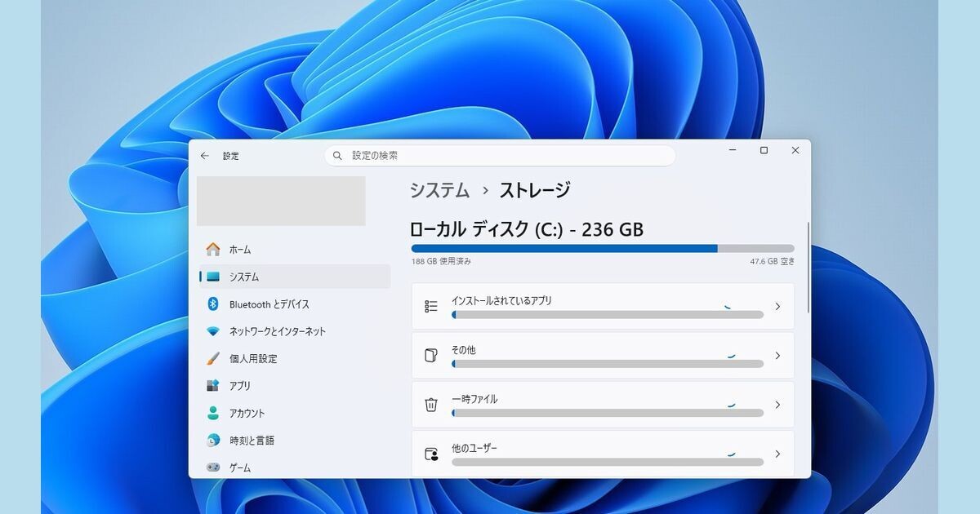The width and height of the screenshot is (980, 514).
Task: Click ストレージ breadcrumb title
Action: [x=535, y=190]
